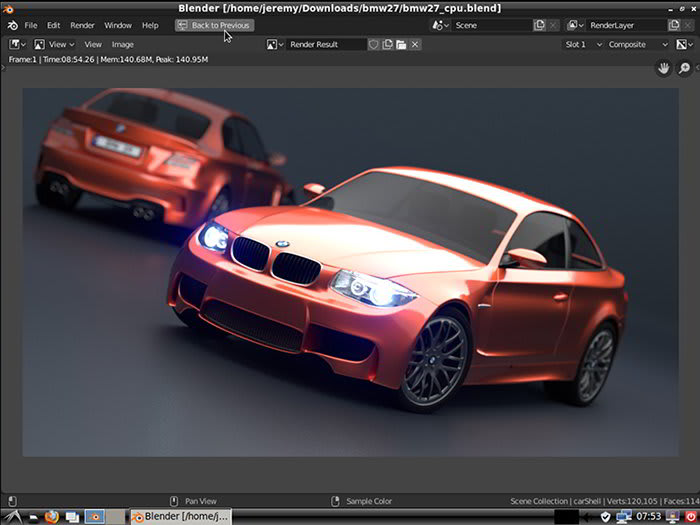The image size is (700, 525).
Task: Click the network connection tray icon
Action: (624, 517)
